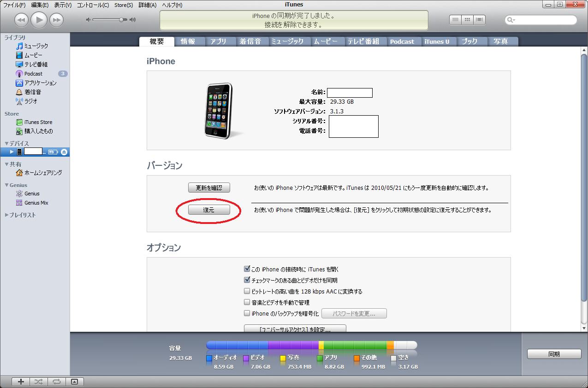Screen dimensions: 588x388
Task: Switch to grid view
Action: point(467,20)
